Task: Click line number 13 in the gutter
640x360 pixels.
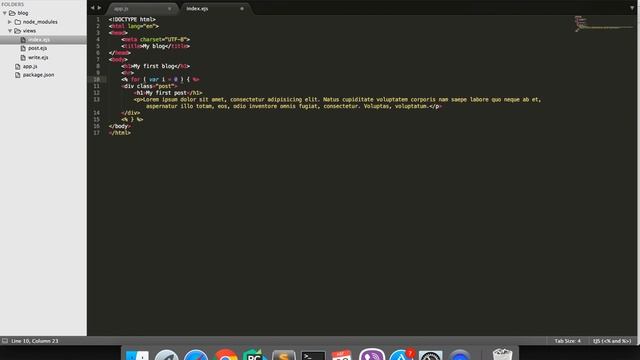Action: click(x=96, y=100)
